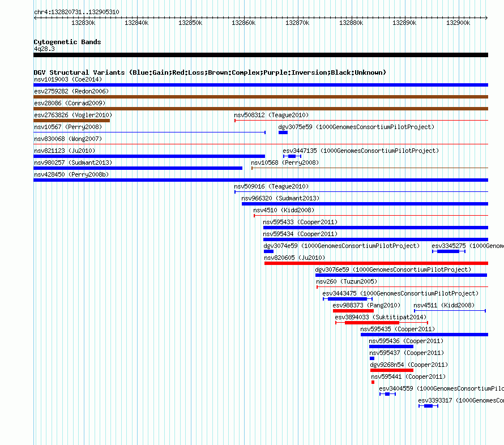The image size is (504, 445).
Task: Click the 132880k ruler tick label
Action: (351, 23)
